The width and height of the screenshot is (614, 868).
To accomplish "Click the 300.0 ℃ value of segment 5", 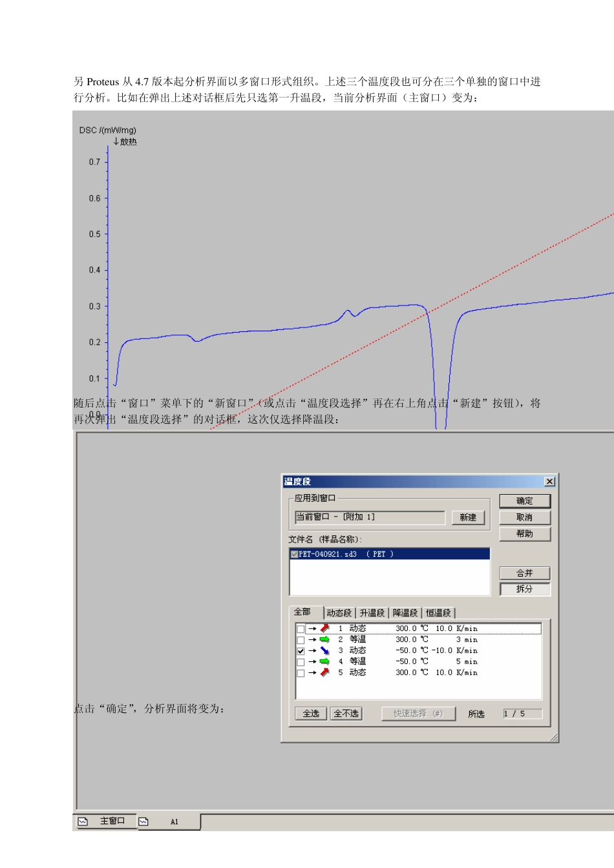I will (x=412, y=672).
